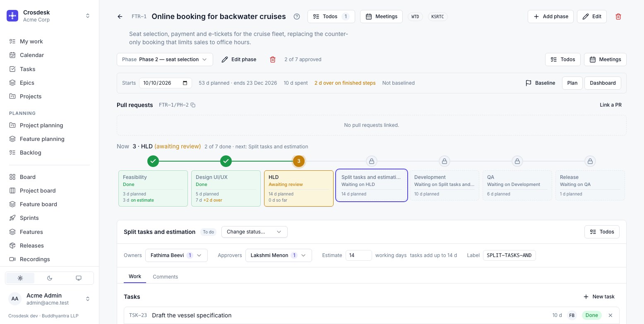Open Tasks in sidebar
The image size is (644, 324).
tap(49, 69)
